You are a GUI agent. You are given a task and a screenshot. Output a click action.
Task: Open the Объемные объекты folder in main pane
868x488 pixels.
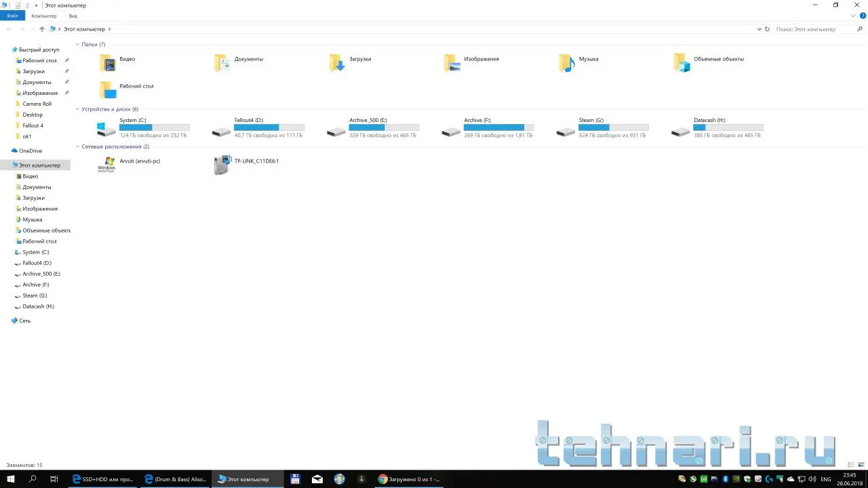click(682, 63)
